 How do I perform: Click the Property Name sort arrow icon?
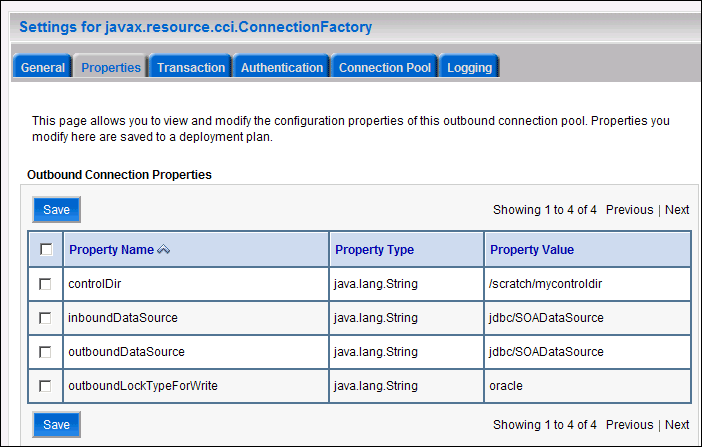(x=163, y=249)
